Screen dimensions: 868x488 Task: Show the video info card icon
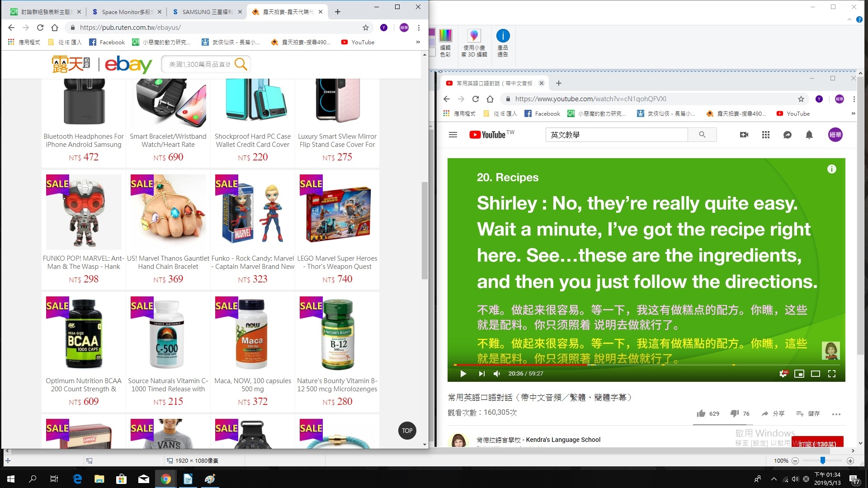tap(832, 169)
